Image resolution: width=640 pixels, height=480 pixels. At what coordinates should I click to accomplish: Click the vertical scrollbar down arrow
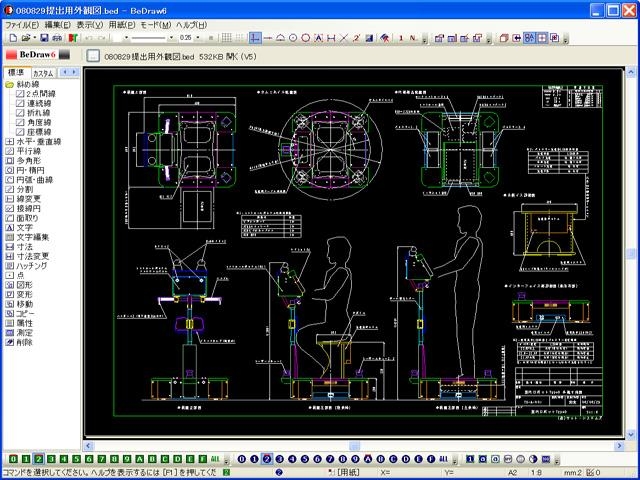631,434
